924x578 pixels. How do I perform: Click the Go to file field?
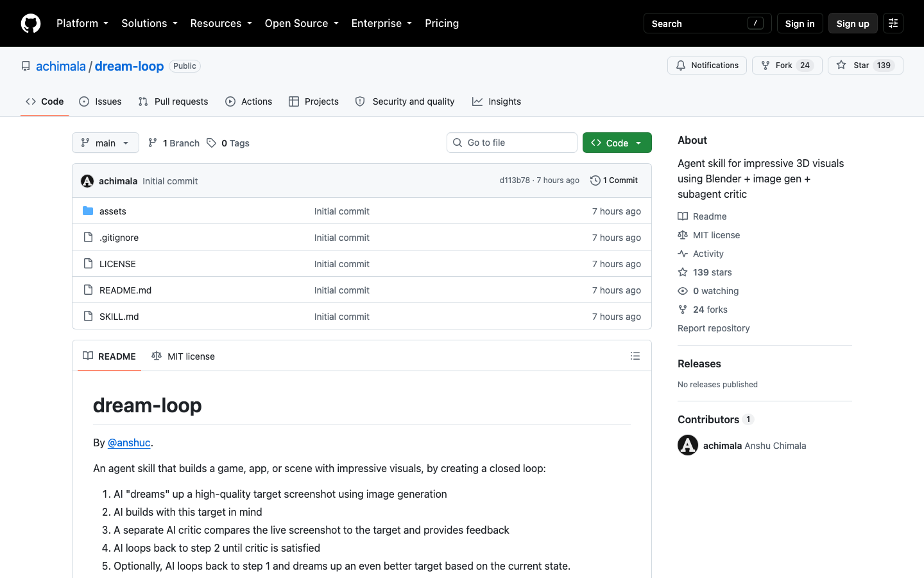point(512,143)
